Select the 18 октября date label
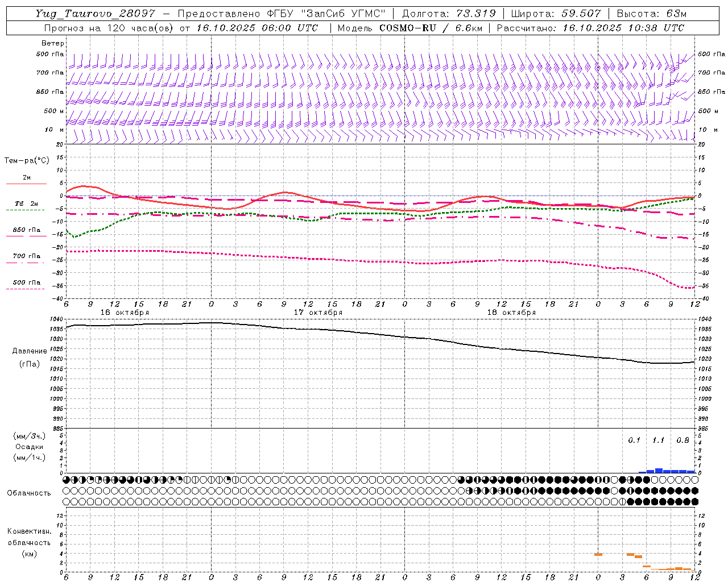The height and width of the screenshot is (582, 728). click(511, 313)
